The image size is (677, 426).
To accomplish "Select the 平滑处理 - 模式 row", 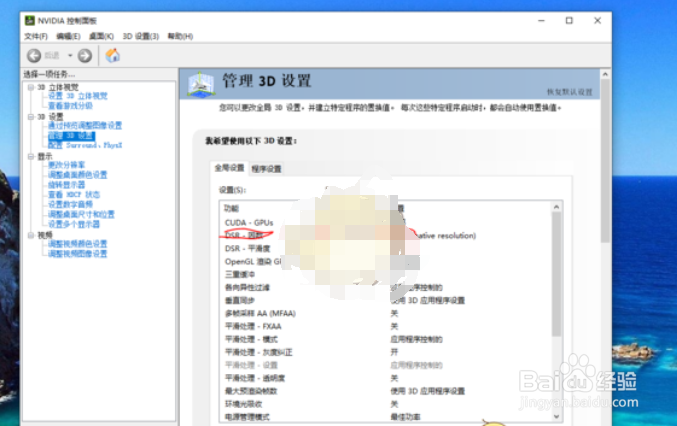I will point(386,339).
